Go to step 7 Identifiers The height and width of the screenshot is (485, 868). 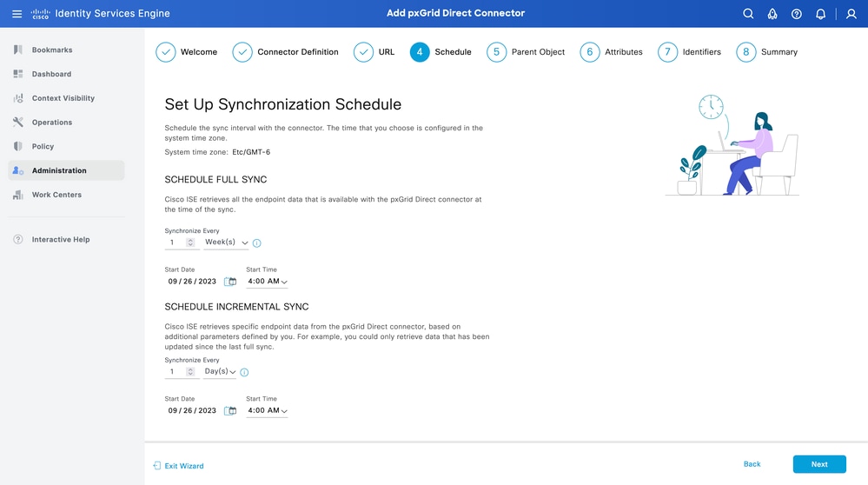(689, 52)
